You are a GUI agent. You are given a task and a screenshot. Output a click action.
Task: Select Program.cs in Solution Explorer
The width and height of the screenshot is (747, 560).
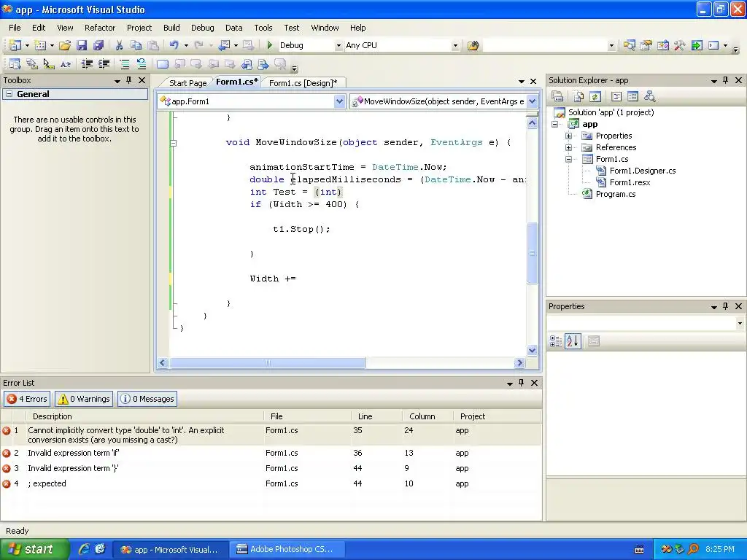tap(616, 194)
